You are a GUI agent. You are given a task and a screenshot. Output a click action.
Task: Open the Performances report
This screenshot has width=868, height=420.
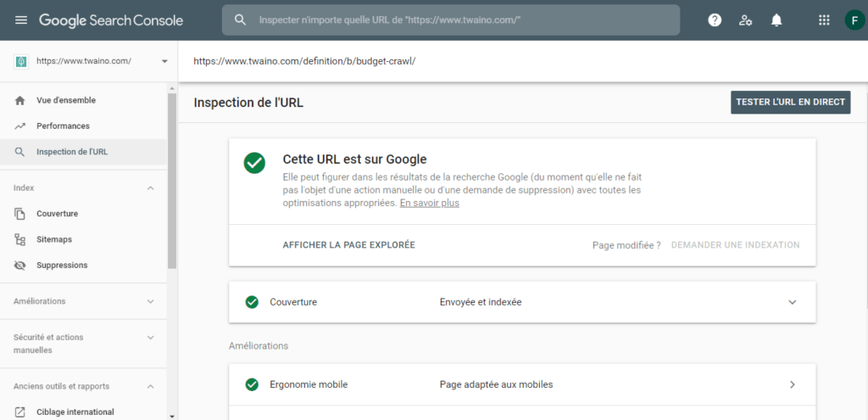click(63, 126)
